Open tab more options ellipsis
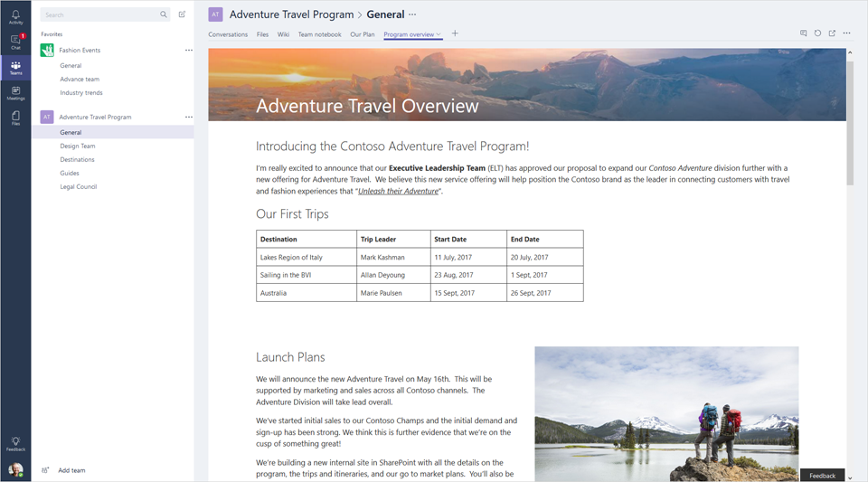 pos(847,33)
